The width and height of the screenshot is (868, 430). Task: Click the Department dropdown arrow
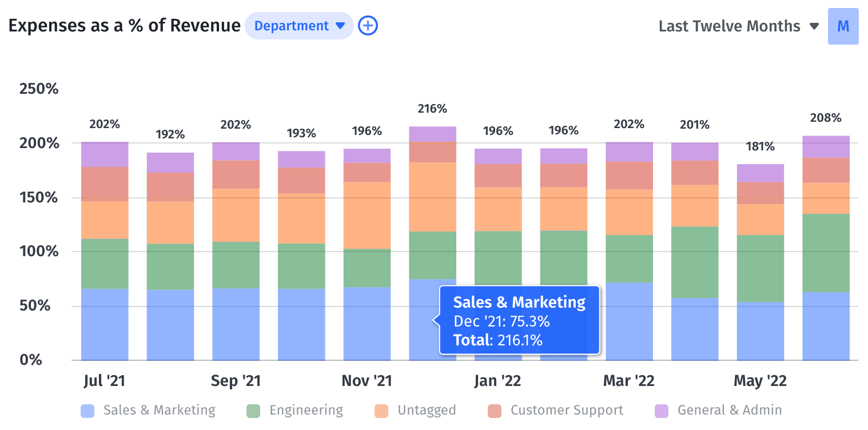[x=340, y=26]
